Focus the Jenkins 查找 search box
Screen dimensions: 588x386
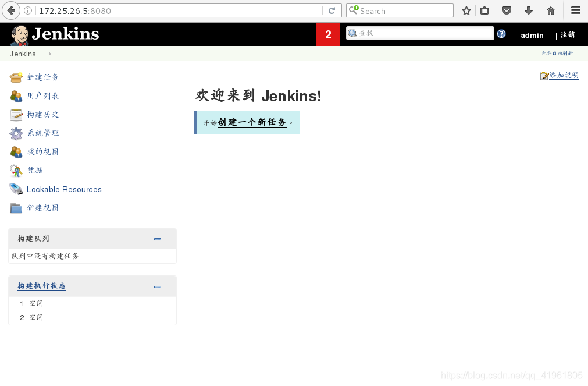click(x=420, y=33)
